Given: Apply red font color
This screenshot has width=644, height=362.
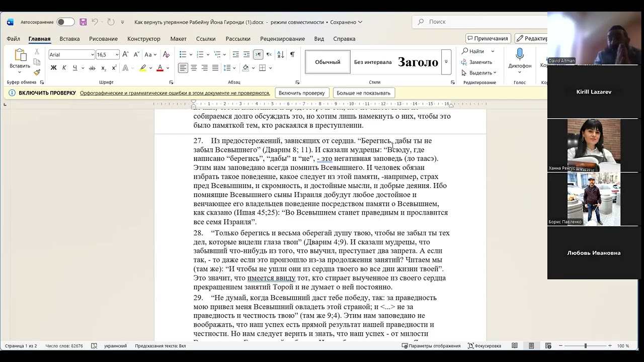Looking at the screenshot, I should tap(160, 68).
